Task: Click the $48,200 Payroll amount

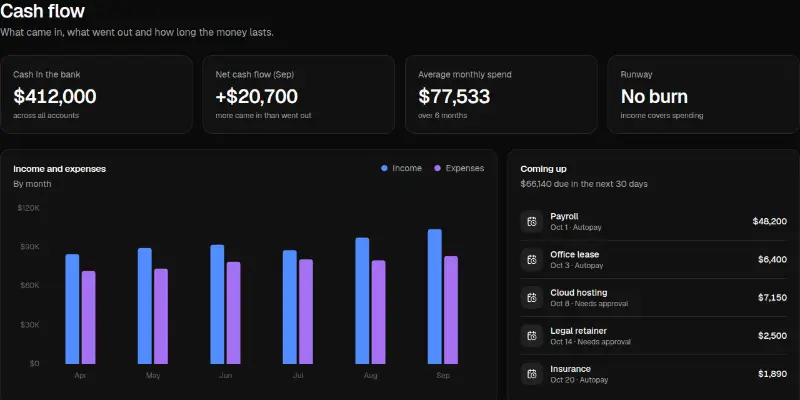Action: pyautogui.click(x=769, y=221)
